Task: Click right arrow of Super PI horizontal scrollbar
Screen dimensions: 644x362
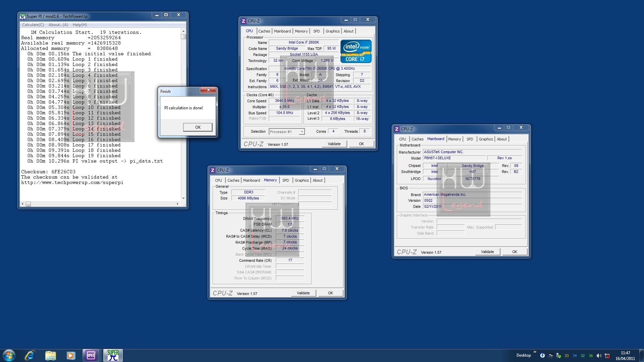Action: pos(177,204)
